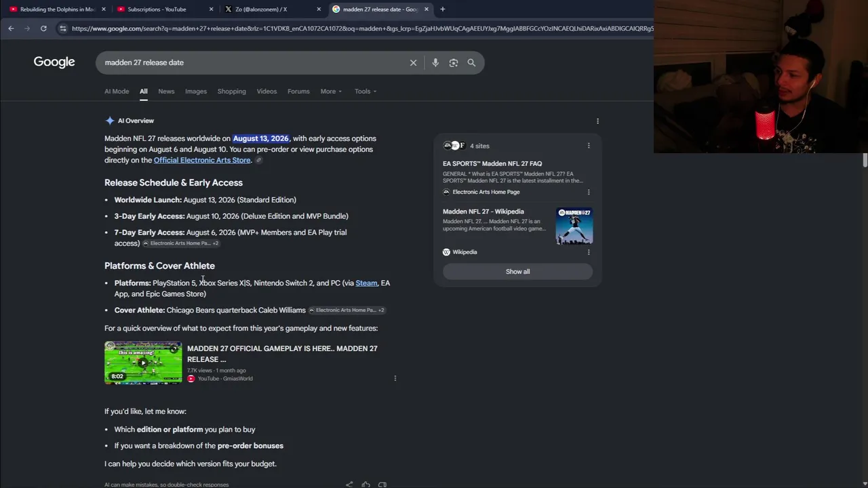Open a new browser tab

click(442, 9)
